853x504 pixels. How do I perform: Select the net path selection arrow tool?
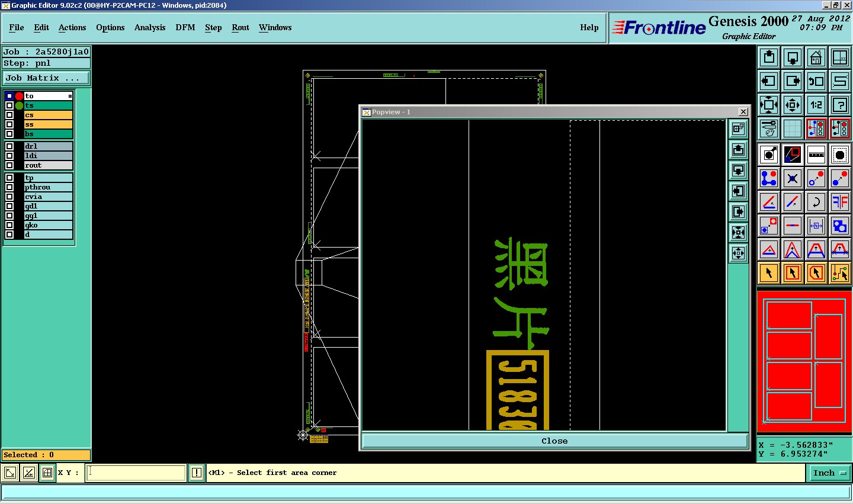[x=840, y=273]
